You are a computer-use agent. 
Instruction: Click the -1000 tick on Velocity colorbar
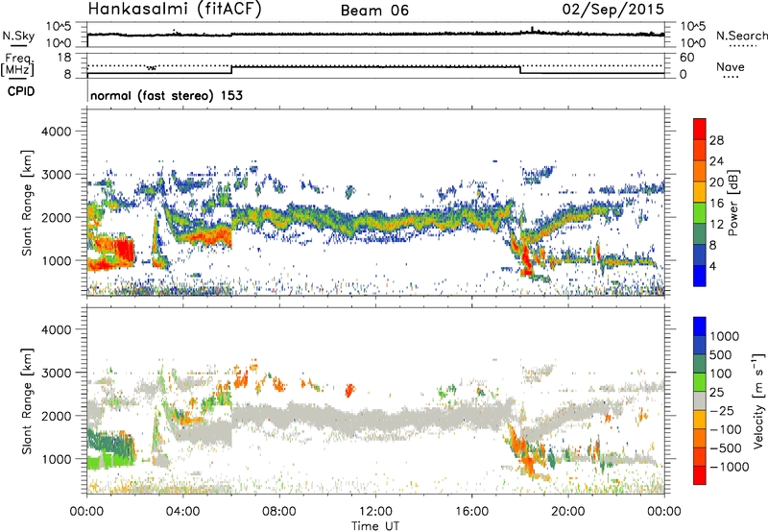pyautogui.click(x=730, y=467)
